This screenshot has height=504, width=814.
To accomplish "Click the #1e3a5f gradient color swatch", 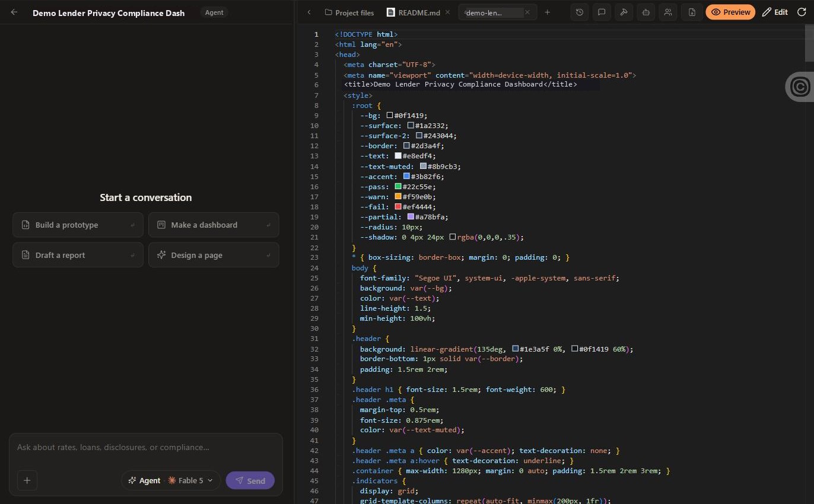I will 516,349.
